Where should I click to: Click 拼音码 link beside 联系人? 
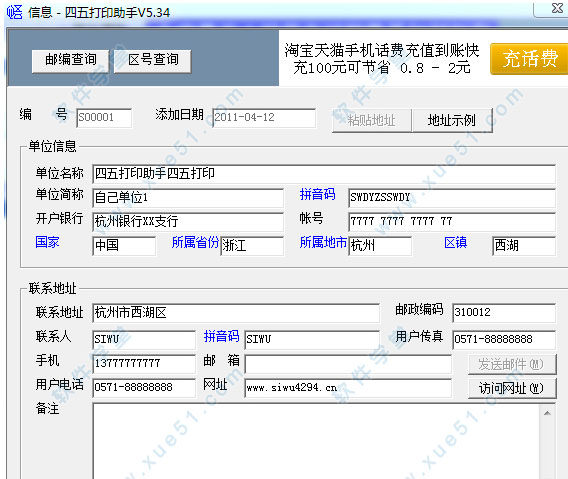(221, 336)
